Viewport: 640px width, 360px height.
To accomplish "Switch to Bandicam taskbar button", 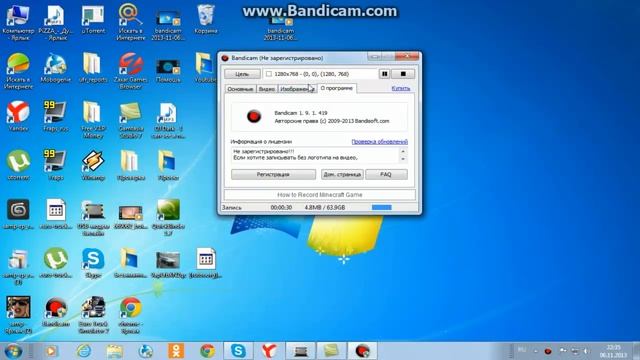I will 362,351.
